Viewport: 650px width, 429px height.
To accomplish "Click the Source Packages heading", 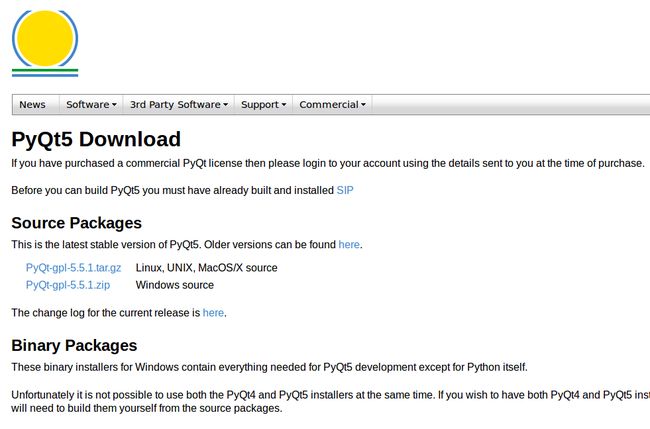I will click(77, 223).
